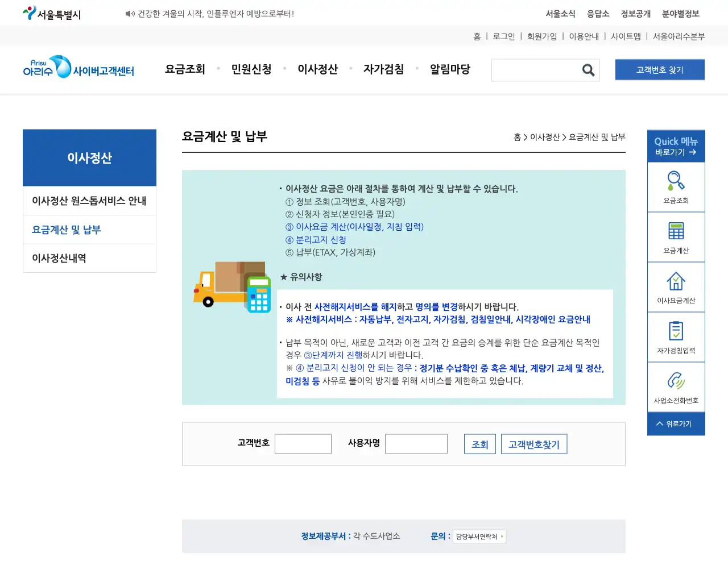This screenshot has height=582, width=728.
Task: Click the 이사요금계산 house icon
Action: coord(676,281)
